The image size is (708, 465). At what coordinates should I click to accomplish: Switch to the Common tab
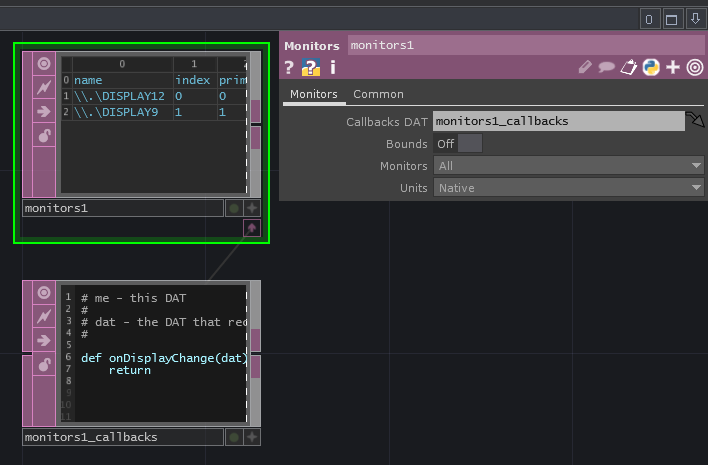(x=378, y=94)
